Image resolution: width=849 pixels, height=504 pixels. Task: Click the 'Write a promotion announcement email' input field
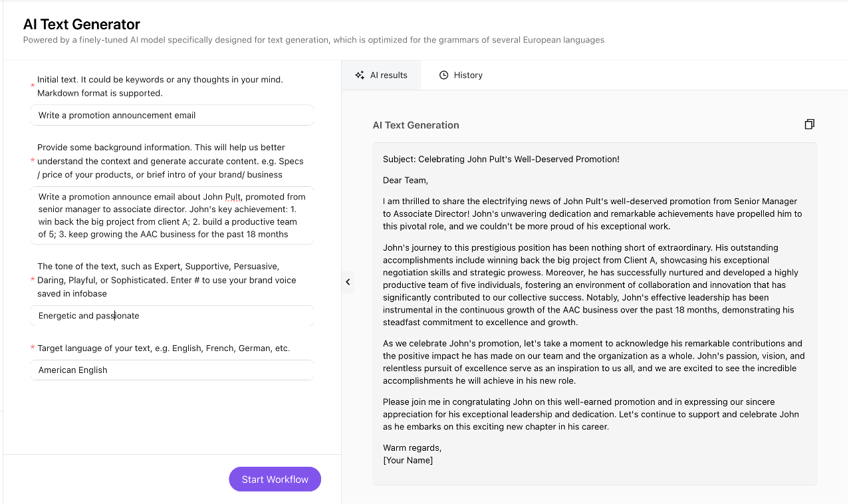[172, 114]
